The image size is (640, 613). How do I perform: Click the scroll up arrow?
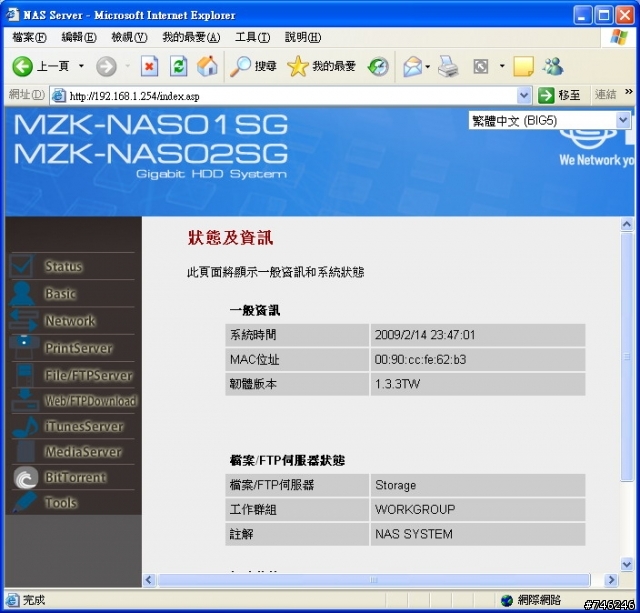tap(627, 224)
